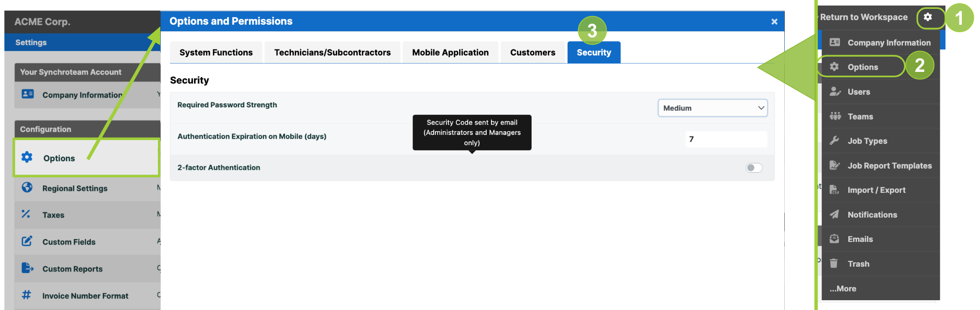The width and height of the screenshot is (980, 310).
Task: Click the Options gear icon in Configuration list
Action: [x=27, y=157]
